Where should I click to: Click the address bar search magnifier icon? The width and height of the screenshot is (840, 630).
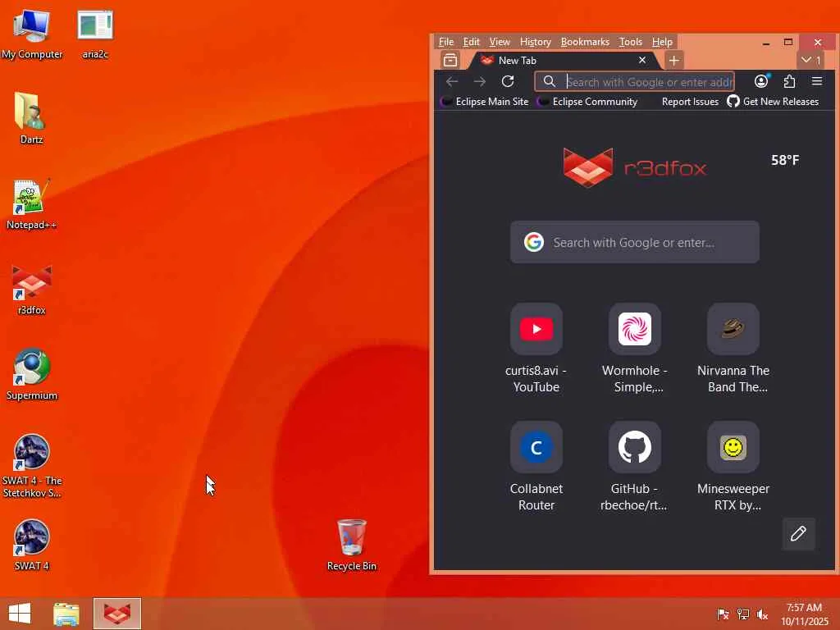coord(549,81)
